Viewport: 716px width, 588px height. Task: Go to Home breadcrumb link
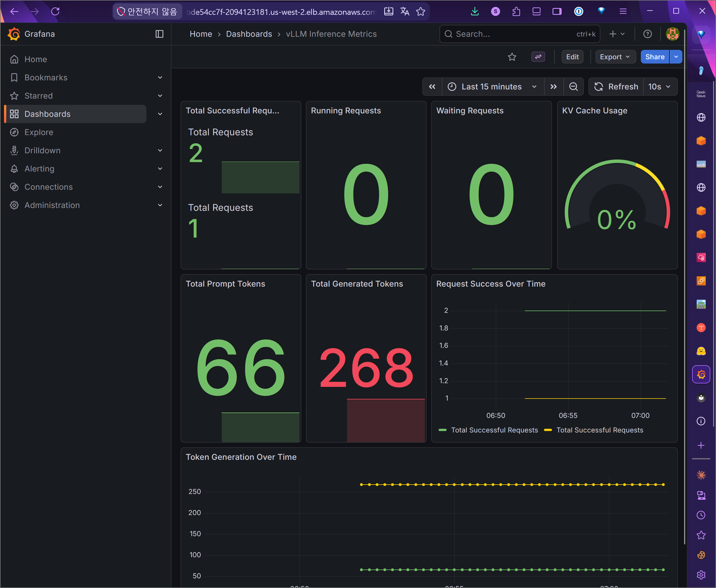click(201, 34)
